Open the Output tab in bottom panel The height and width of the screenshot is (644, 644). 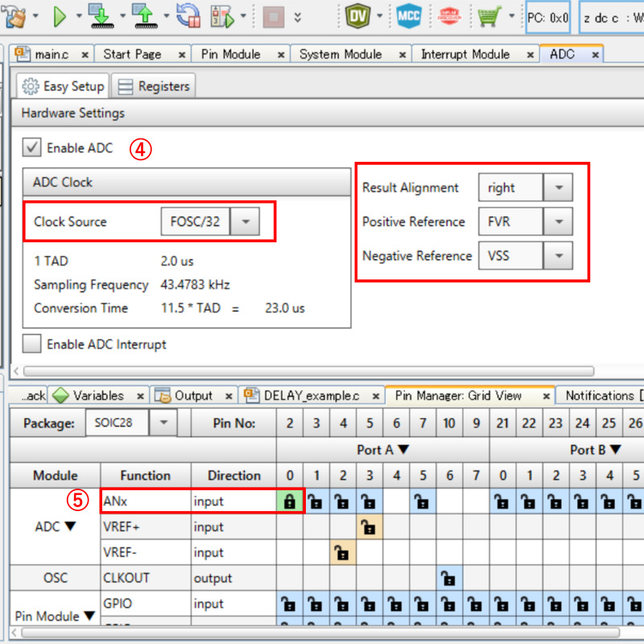[x=192, y=395]
